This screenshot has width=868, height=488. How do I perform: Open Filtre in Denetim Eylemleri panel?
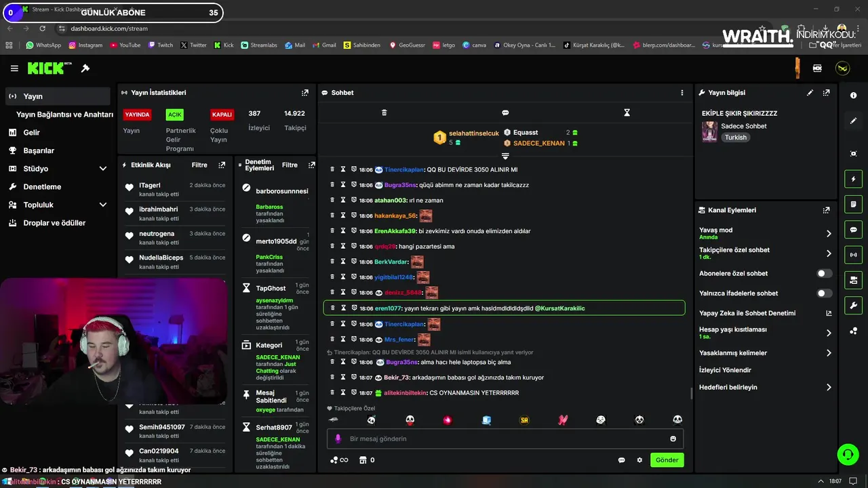tap(290, 165)
